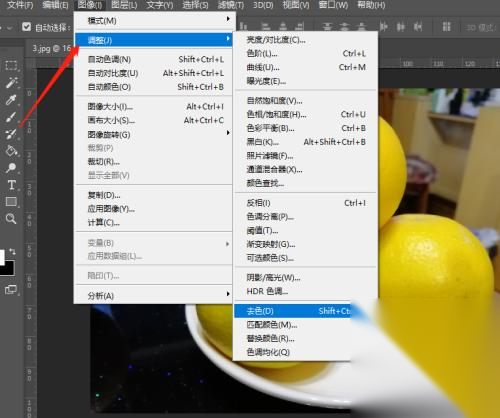Open 画布大小(S) dialog
The image size is (500, 418).
(x=154, y=120)
